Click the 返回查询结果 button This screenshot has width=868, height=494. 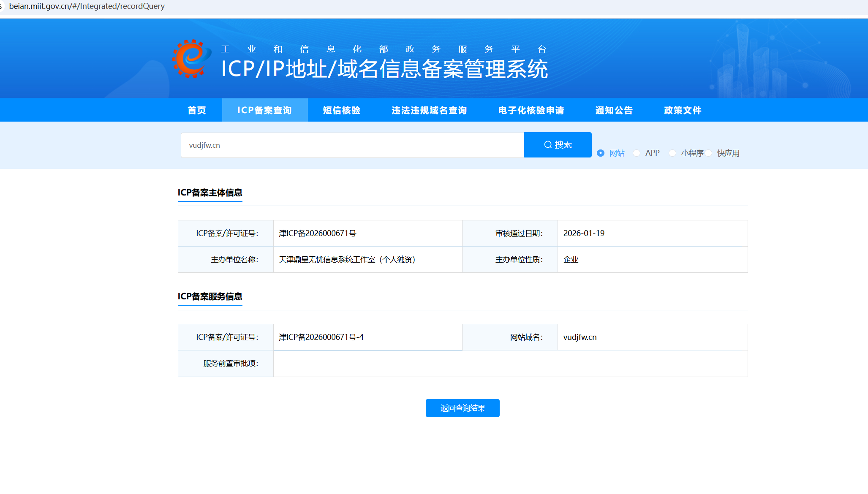click(x=463, y=408)
